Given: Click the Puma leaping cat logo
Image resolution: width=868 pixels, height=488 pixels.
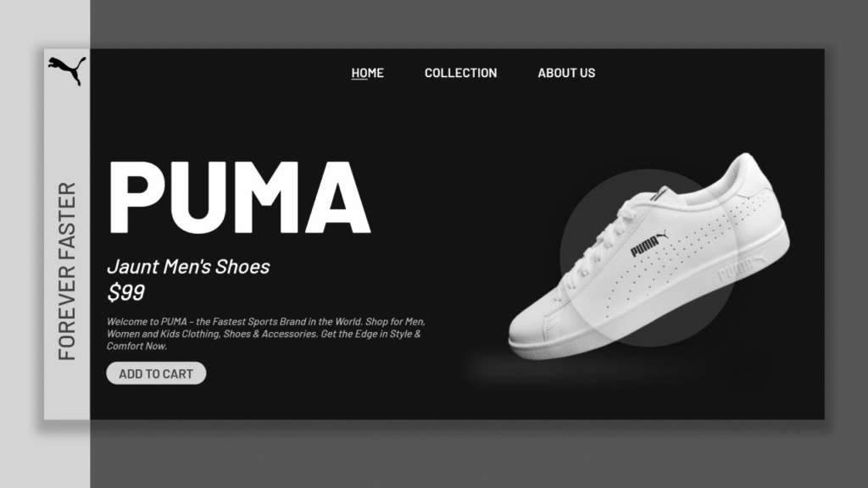Looking at the screenshot, I should (x=67, y=70).
